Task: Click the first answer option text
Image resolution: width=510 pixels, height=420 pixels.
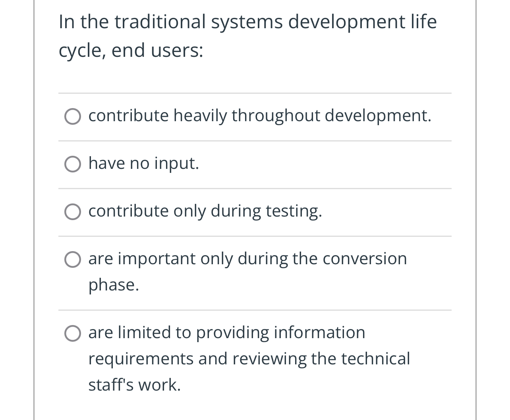Action: [259, 116]
